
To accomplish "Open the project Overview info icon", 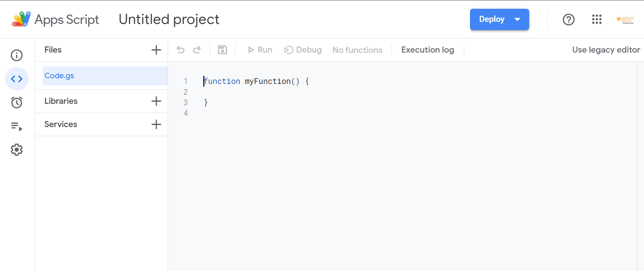I will [16, 55].
